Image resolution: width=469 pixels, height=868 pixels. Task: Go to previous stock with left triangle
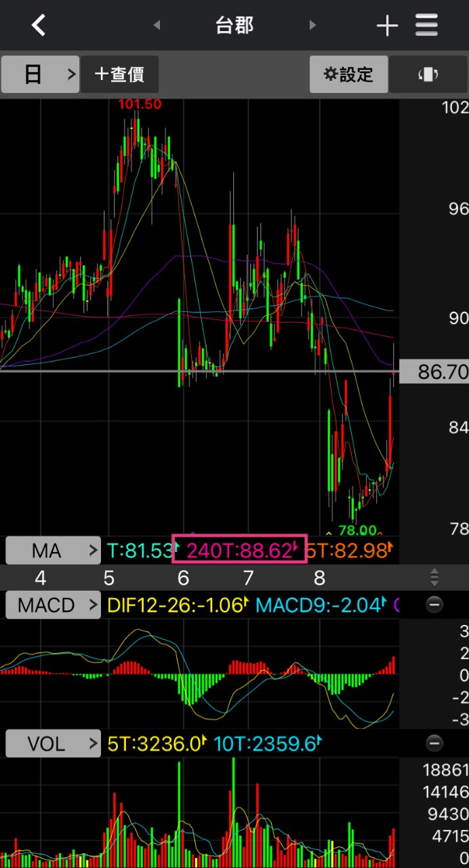157,25
